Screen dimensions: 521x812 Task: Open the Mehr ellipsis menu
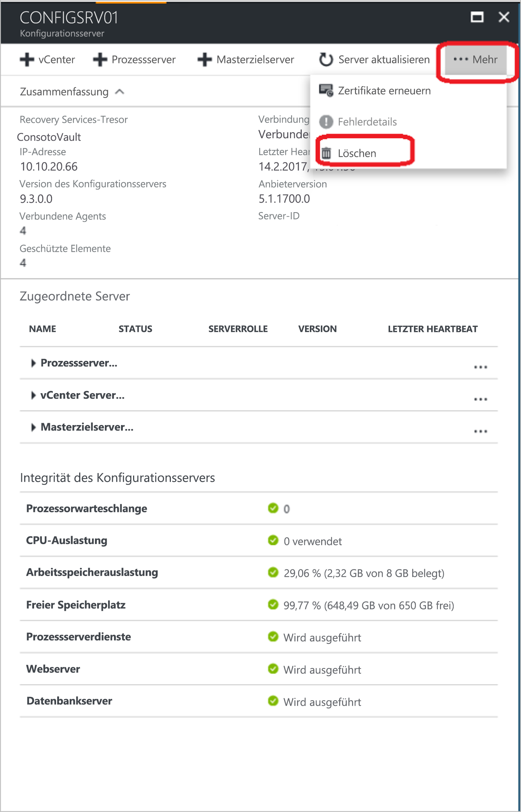(x=476, y=59)
